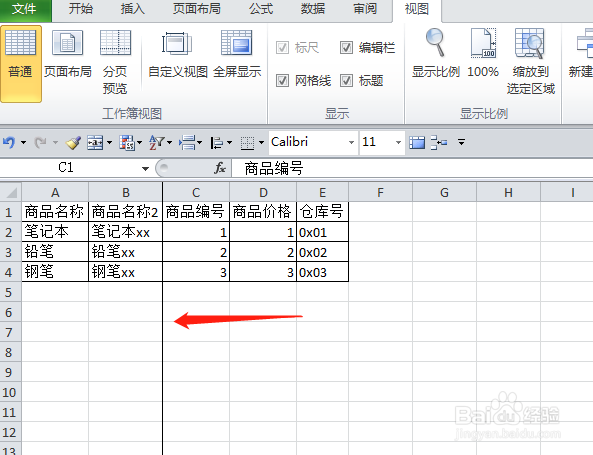Select column F header

380,192
